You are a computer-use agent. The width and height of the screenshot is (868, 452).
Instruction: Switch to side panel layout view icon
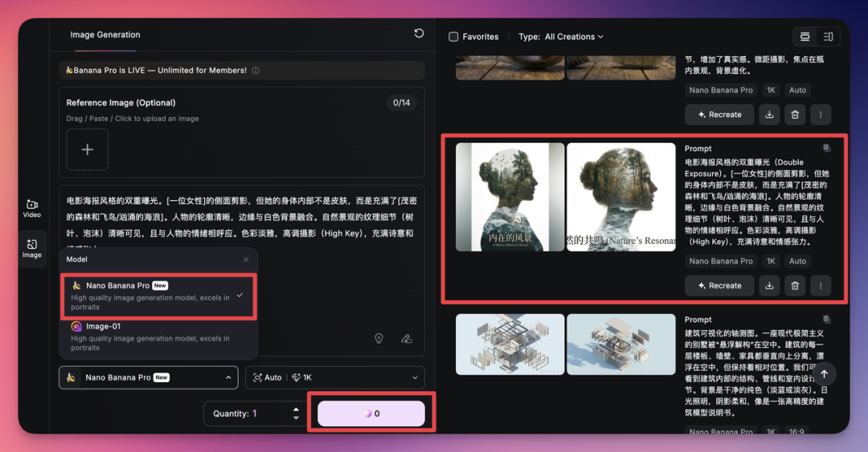pos(828,36)
